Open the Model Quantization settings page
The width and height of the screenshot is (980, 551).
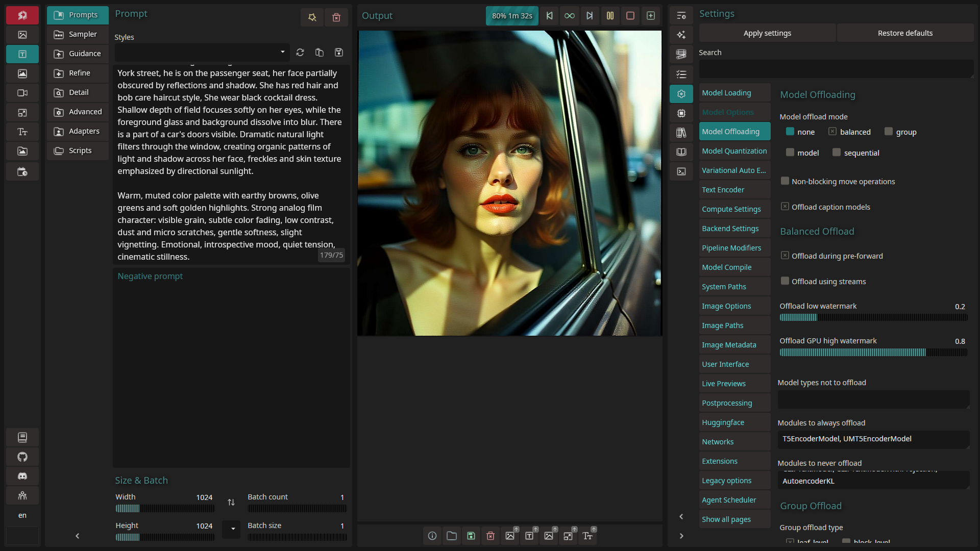pyautogui.click(x=734, y=151)
